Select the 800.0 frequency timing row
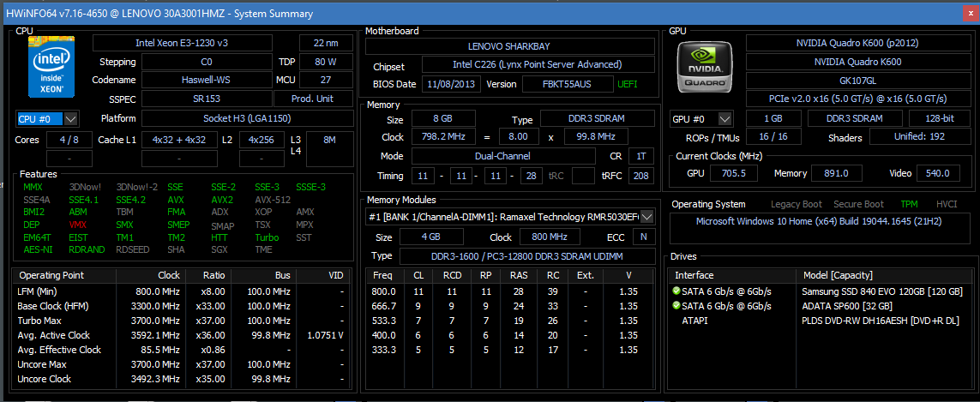 pos(510,291)
